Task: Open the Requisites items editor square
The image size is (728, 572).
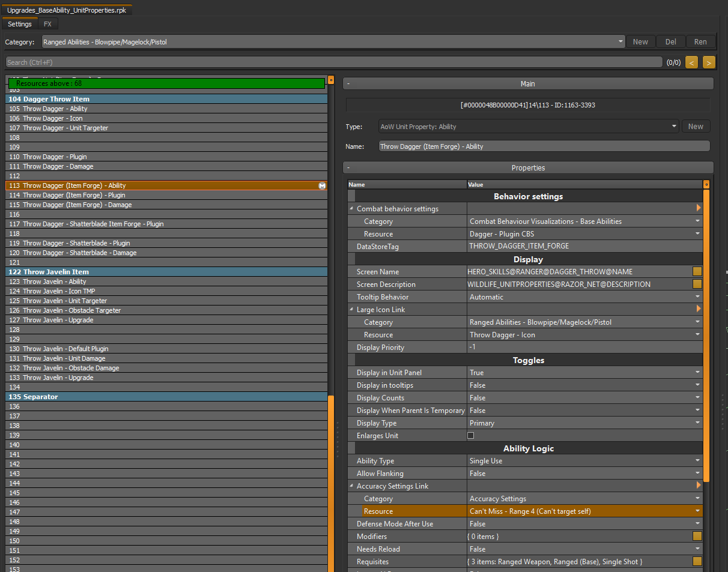Action: coord(697,562)
